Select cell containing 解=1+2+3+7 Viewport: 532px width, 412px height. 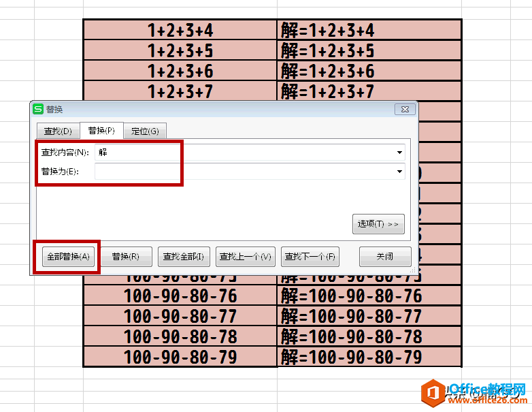[x=369, y=91]
